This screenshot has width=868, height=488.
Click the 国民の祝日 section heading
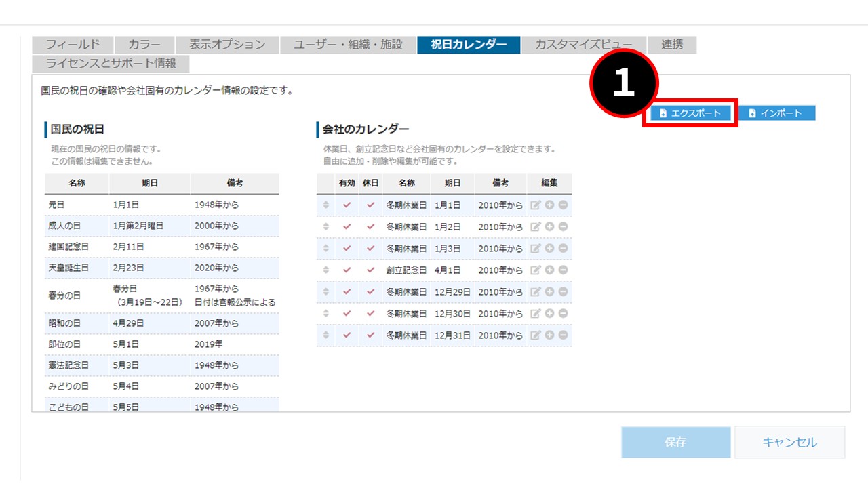click(77, 129)
